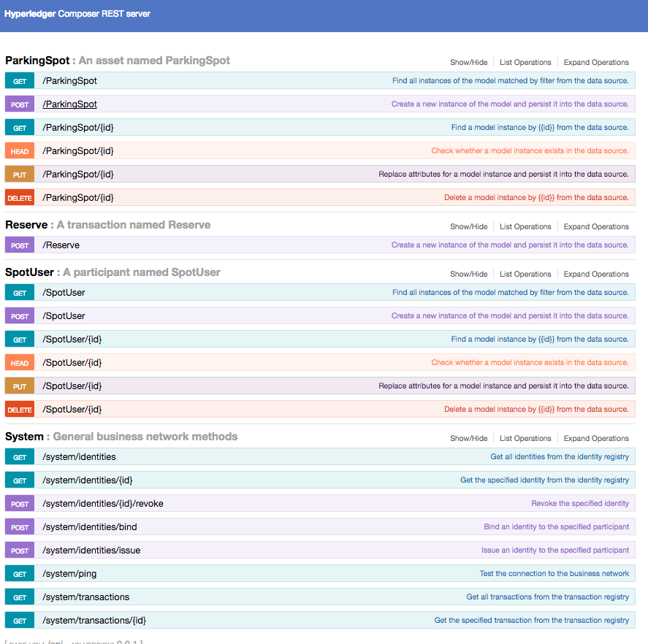The width and height of the screenshot is (648, 644).
Task: Open /system/identities/issue endpoint
Action: [91, 551]
